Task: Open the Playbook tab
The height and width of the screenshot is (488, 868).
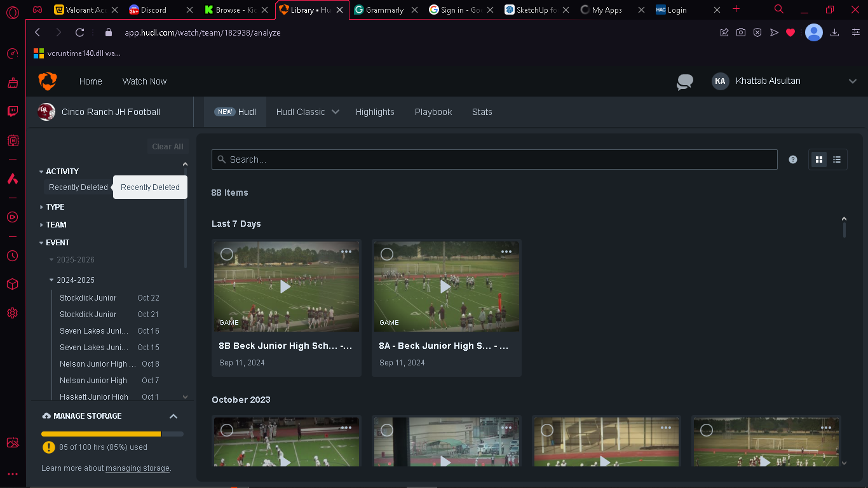Action: point(433,112)
